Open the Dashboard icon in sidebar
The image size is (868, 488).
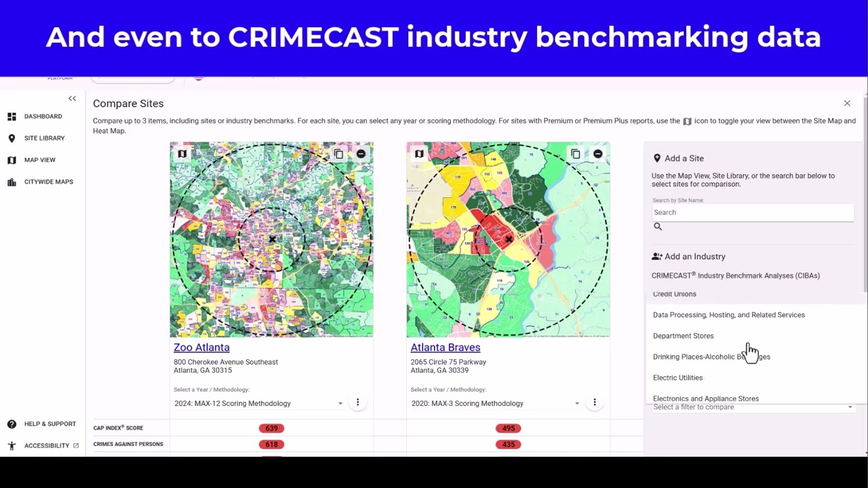[12, 117]
